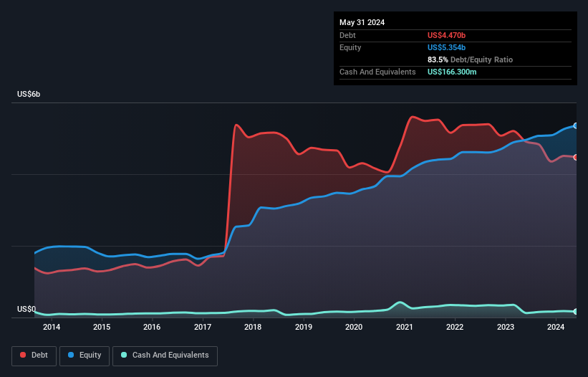Click the May 31 2024 tooltip date
Viewport: 588px width, 377px height.
coord(362,22)
